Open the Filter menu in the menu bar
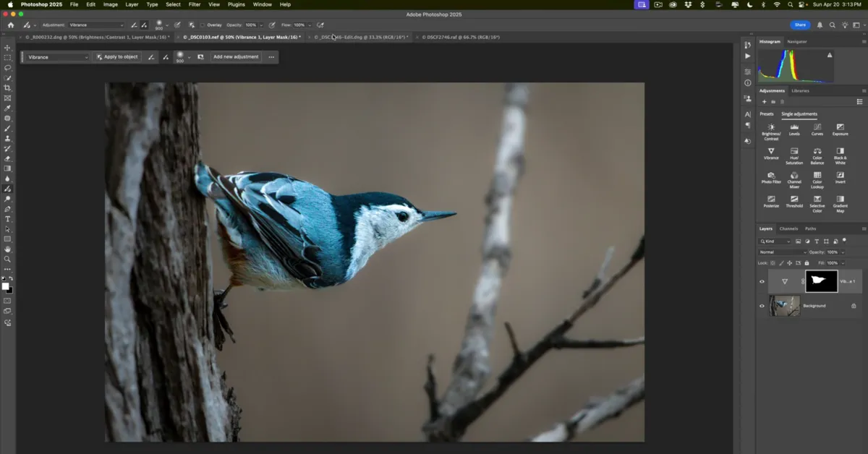This screenshot has height=454, width=868. [193, 4]
